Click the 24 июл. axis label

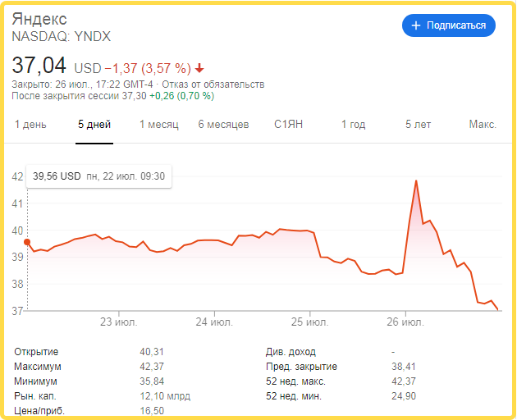[214, 322]
